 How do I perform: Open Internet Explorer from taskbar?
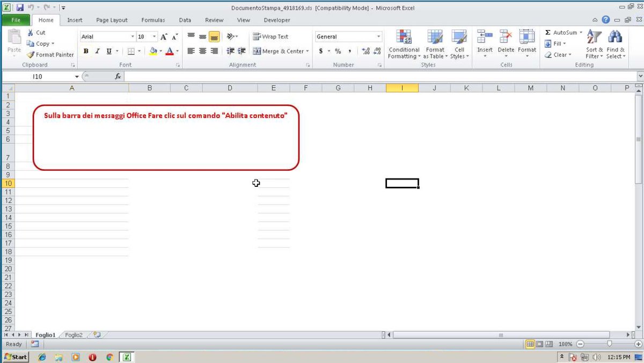(42, 357)
